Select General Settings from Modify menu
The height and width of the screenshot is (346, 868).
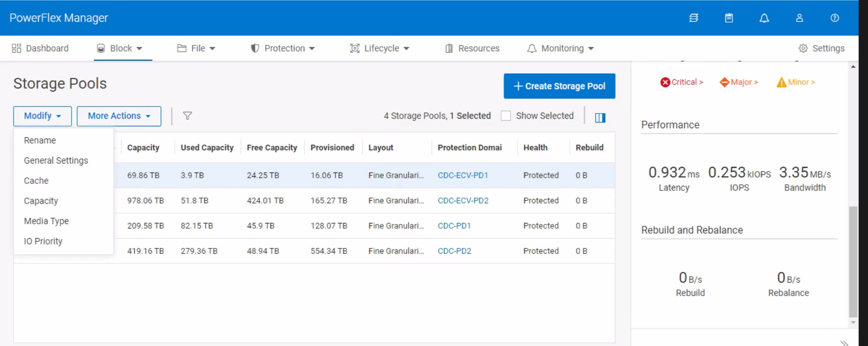coord(56,161)
